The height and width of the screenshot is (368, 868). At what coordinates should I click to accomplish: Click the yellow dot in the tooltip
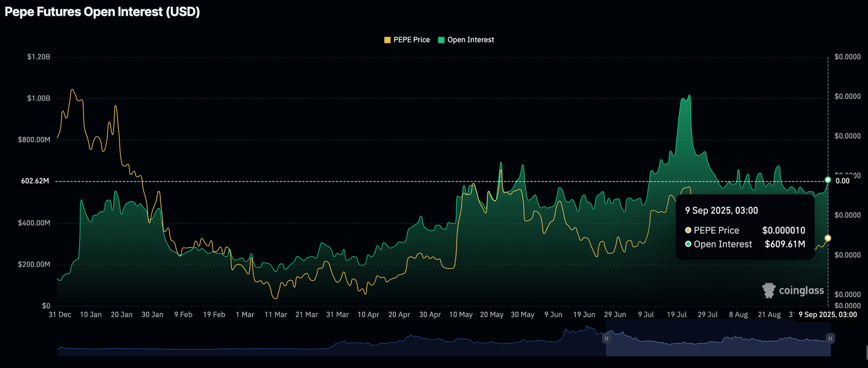(688, 231)
